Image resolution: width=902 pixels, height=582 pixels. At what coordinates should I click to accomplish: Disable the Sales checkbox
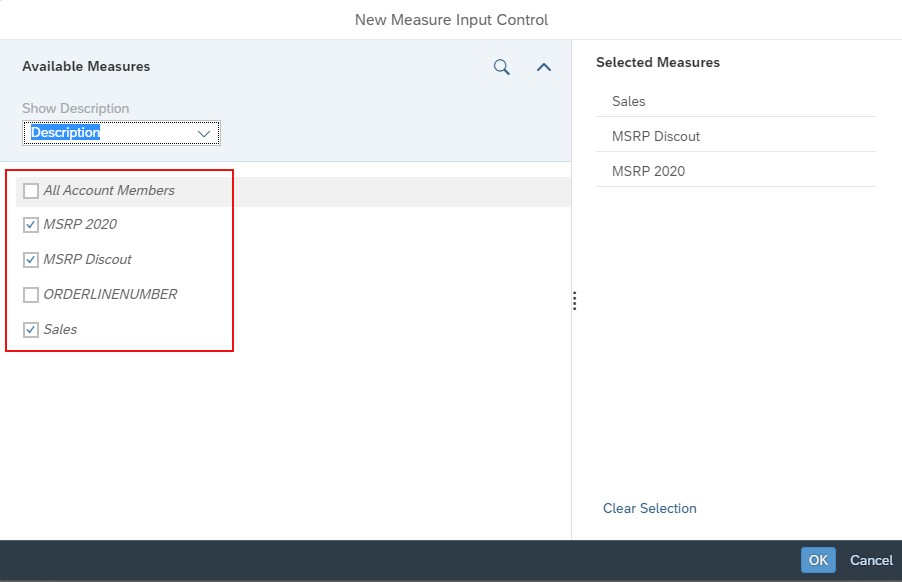click(30, 329)
